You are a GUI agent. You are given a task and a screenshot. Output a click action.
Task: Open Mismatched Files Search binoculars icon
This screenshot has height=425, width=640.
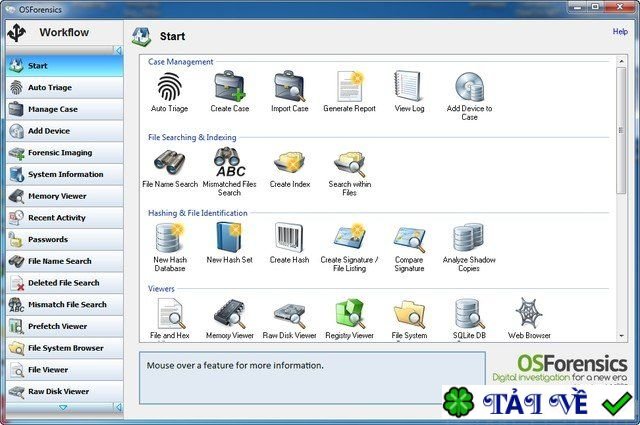point(229,162)
